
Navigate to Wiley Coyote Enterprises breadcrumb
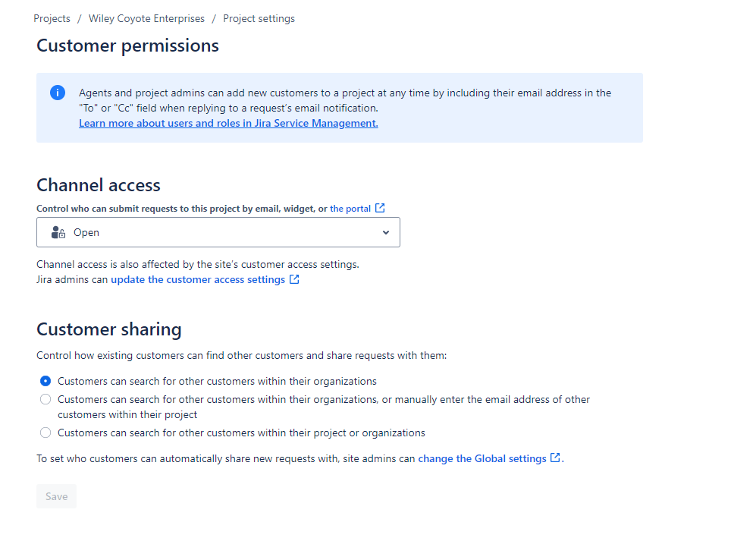146,18
